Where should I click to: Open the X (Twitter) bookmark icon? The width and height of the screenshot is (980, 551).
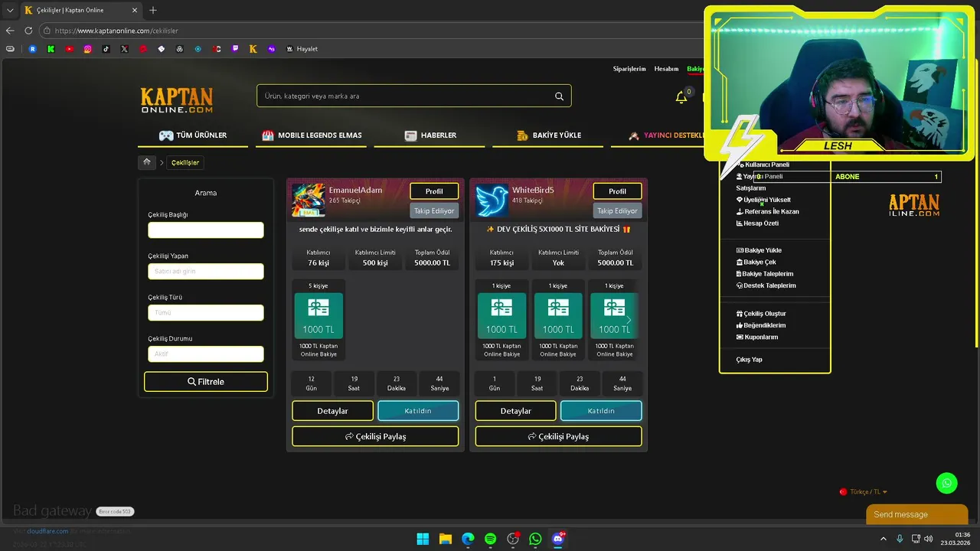pos(124,49)
